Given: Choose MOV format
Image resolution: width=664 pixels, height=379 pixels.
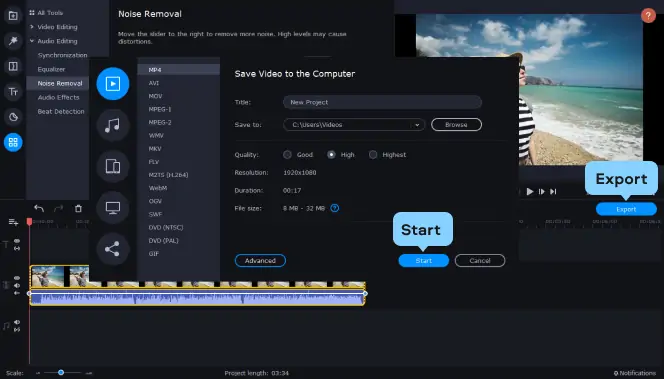Looking at the screenshot, I should (155, 96).
